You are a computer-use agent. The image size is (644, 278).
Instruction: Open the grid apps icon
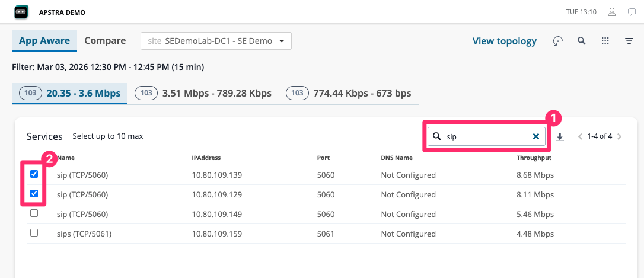click(x=605, y=41)
